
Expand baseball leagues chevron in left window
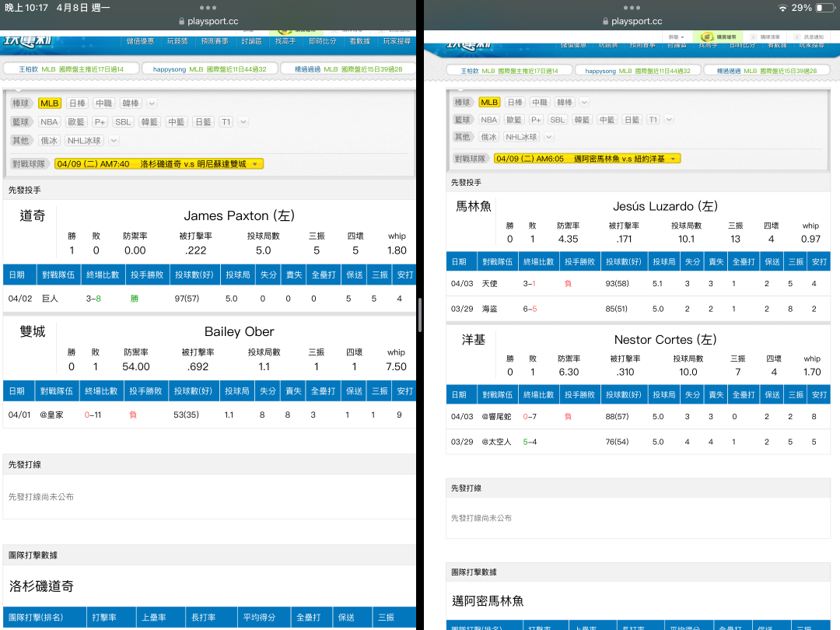(152, 103)
